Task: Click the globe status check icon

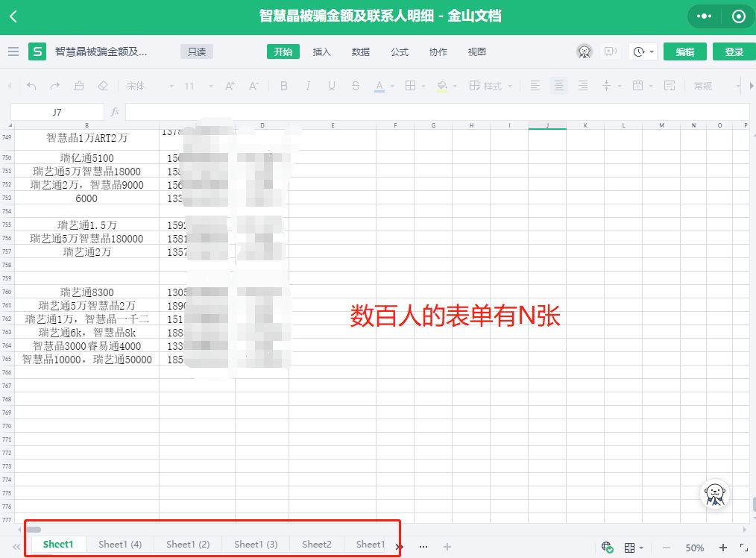Action: (x=607, y=548)
